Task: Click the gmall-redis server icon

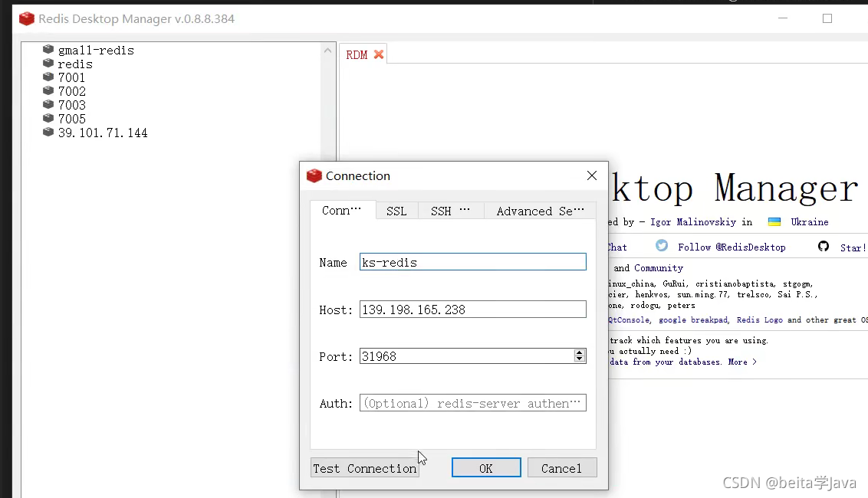Action: click(48, 49)
